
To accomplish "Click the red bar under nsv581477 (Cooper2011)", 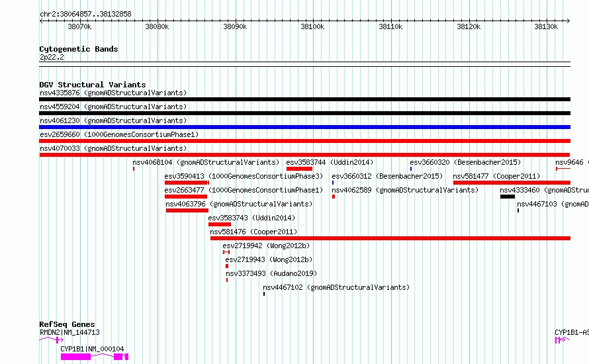I will (512, 183).
